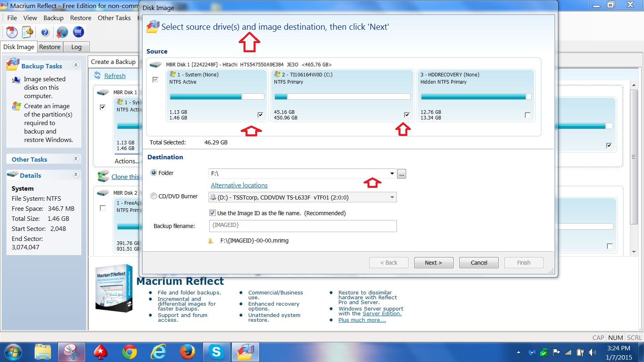
Task: Uncheck the 1 - System partition checkbox
Action: (260, 115)
